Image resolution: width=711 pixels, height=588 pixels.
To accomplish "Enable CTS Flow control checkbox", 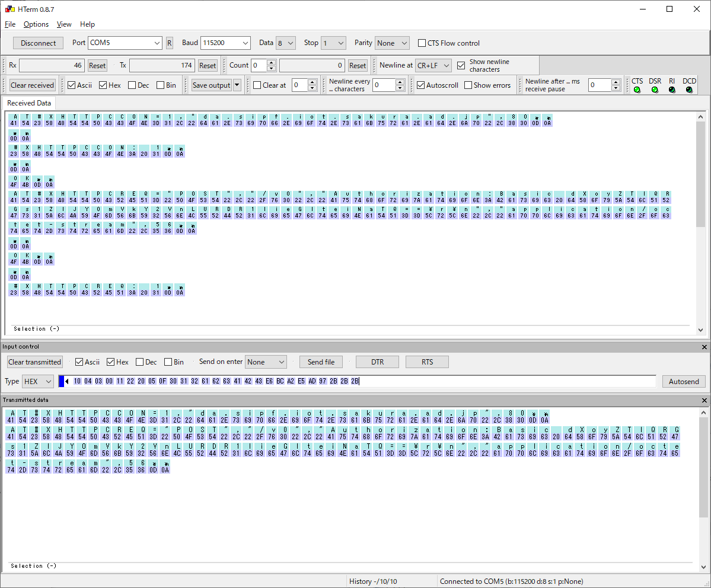I will (422, 43).
